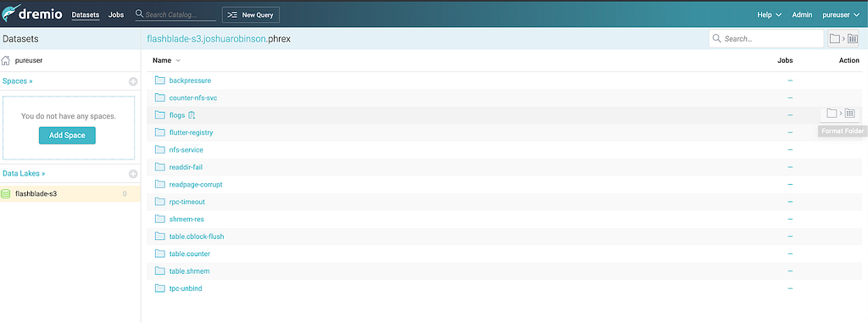Open the readdir-fail folder
The height and width of the screenshot is (323, 868).
186,167
